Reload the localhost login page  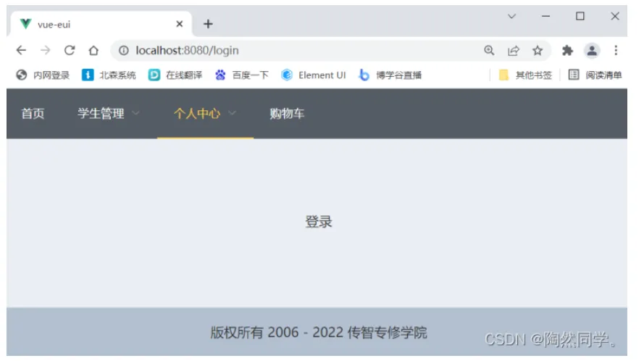click(70, 50)
